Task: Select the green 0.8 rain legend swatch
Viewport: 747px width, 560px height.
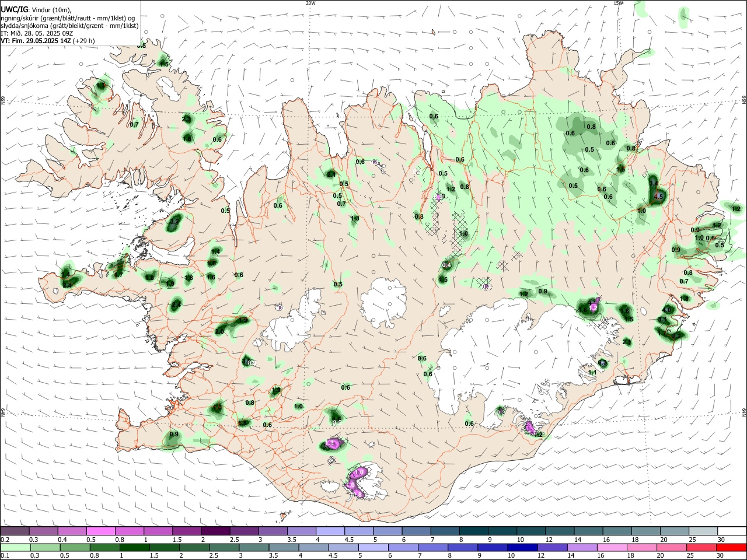Action: click(x=105, y=547)
